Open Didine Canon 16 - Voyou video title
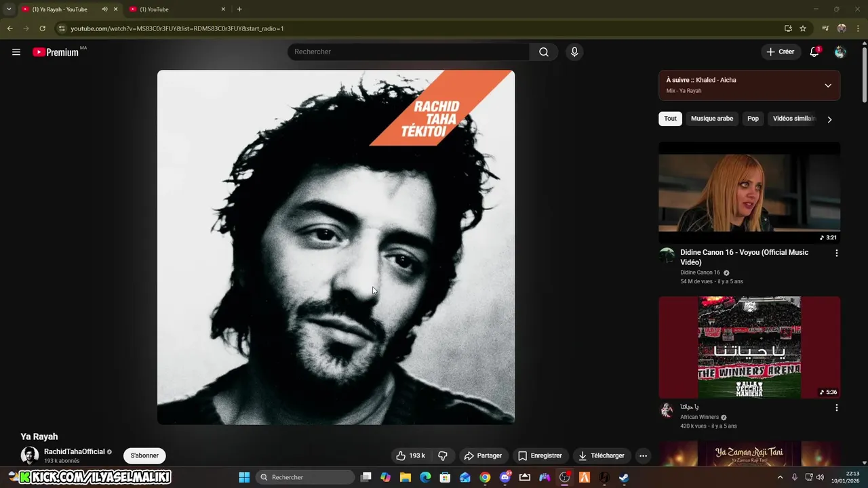The width and height of the screenshot is (868, 488). (744, 258)
